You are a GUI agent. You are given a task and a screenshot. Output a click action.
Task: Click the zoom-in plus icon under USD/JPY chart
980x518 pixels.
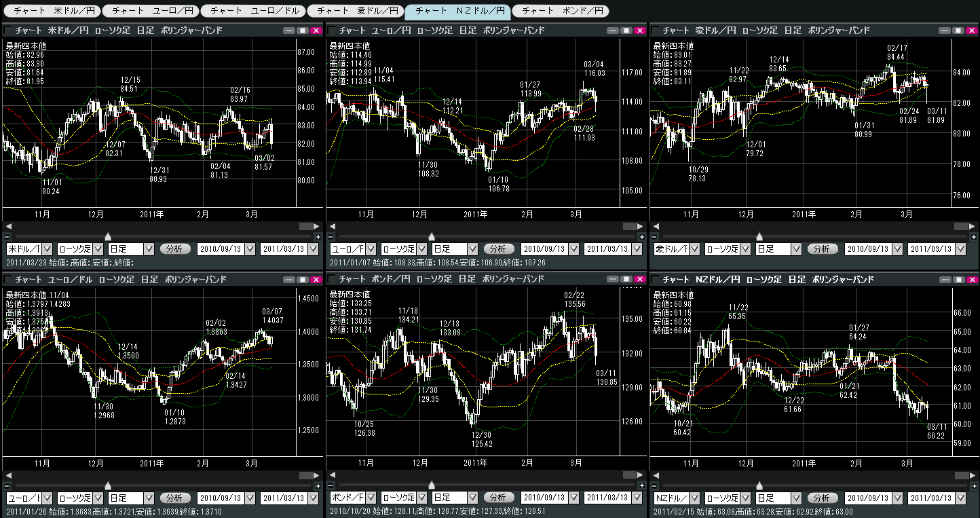click(318, 236)
